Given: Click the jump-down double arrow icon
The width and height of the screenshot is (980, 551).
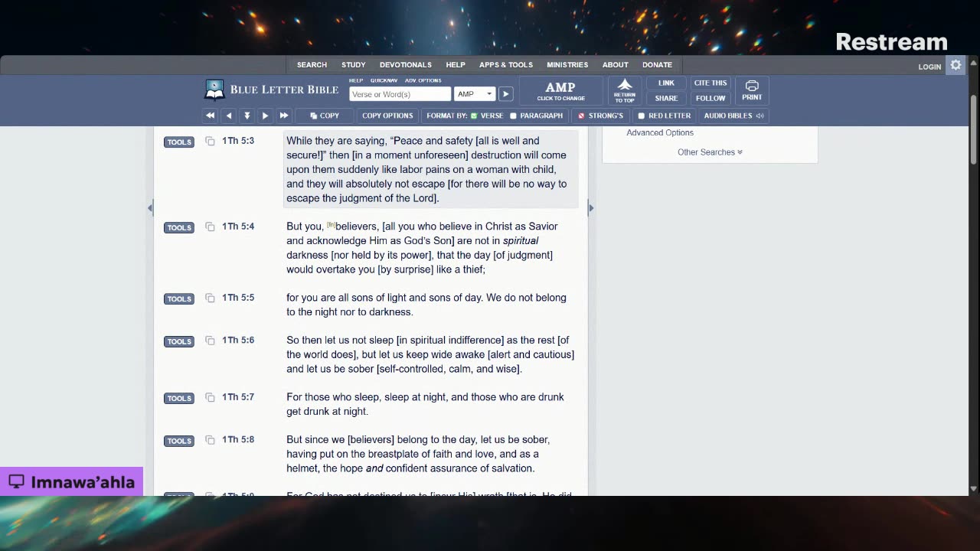Looking at the screenshot, I should coord(247,116).
